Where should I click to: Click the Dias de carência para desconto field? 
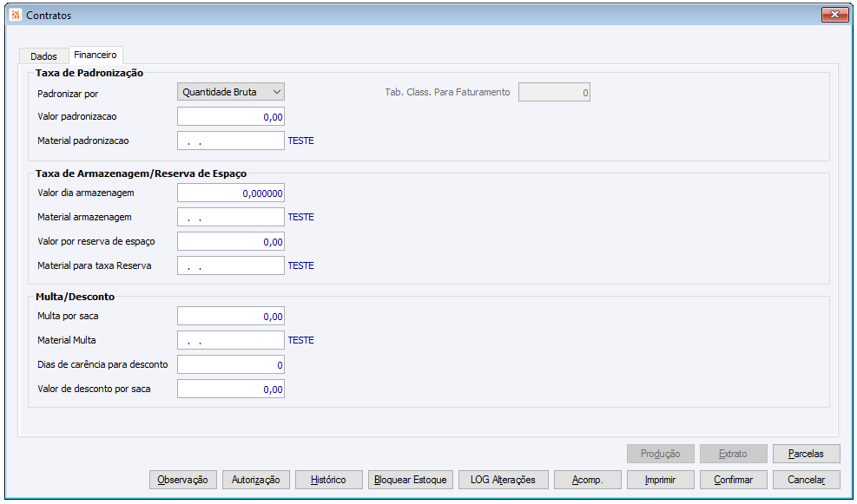(x=231, y=365)
